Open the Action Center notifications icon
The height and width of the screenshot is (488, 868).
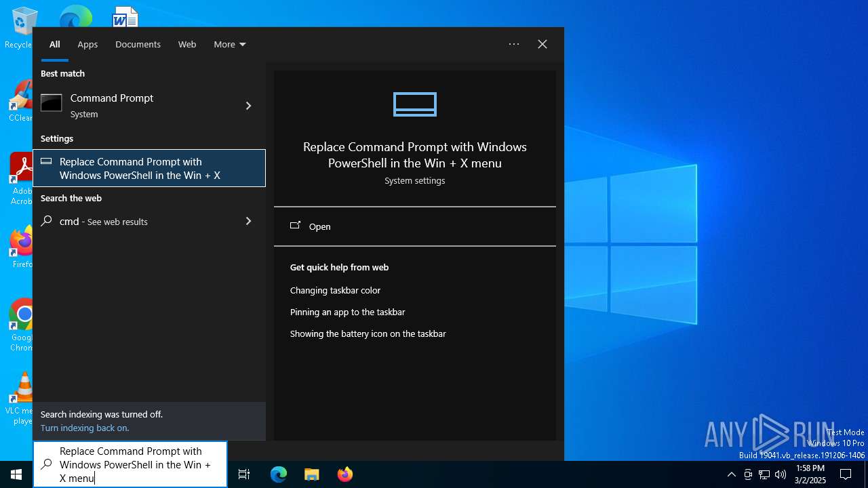tap(846, 474)
